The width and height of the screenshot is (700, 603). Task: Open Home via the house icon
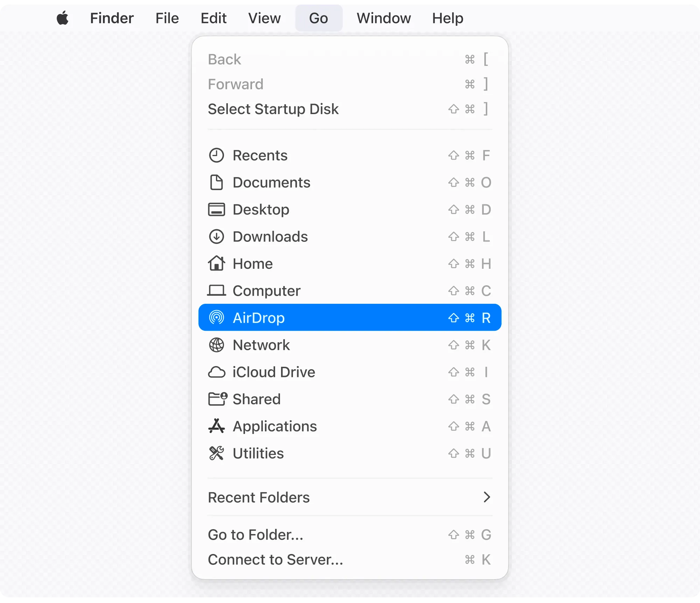pyautogui.click(x=216, y=264)
